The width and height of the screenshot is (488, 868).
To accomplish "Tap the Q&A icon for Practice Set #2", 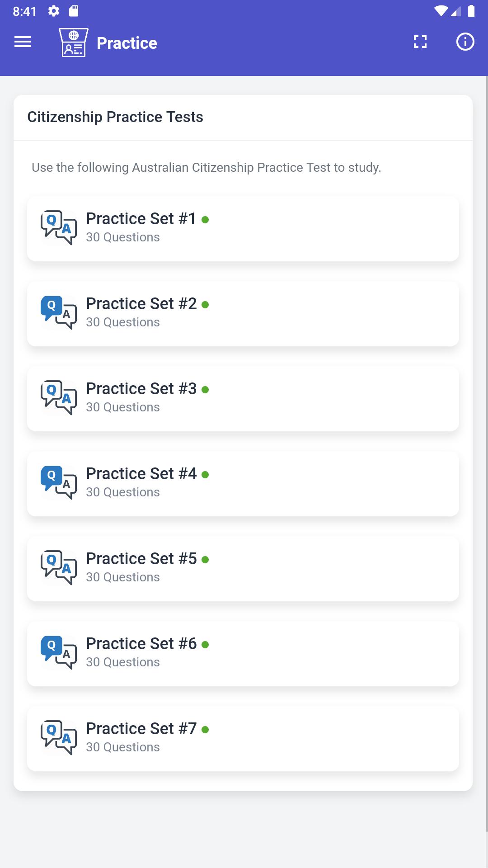I will [x=59, y=312].
